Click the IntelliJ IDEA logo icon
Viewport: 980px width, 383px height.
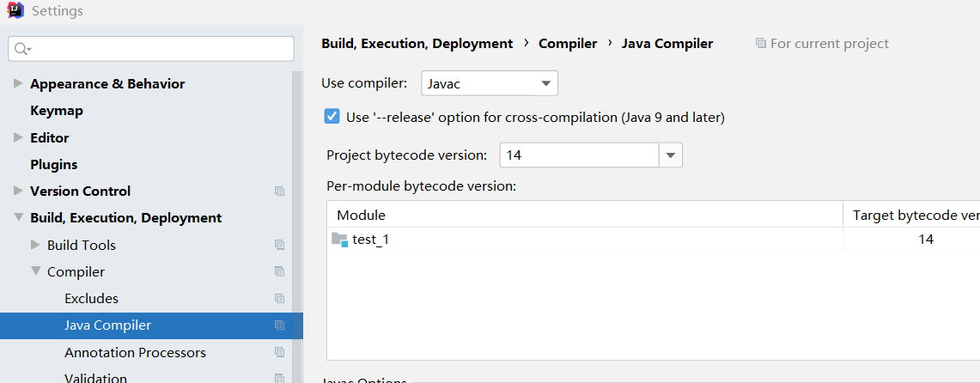[15, 11]
